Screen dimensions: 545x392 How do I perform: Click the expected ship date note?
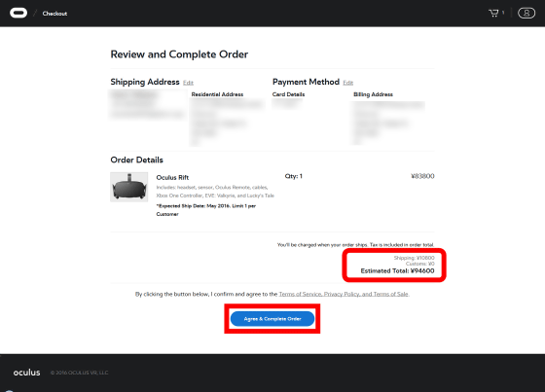coord(205,210)
